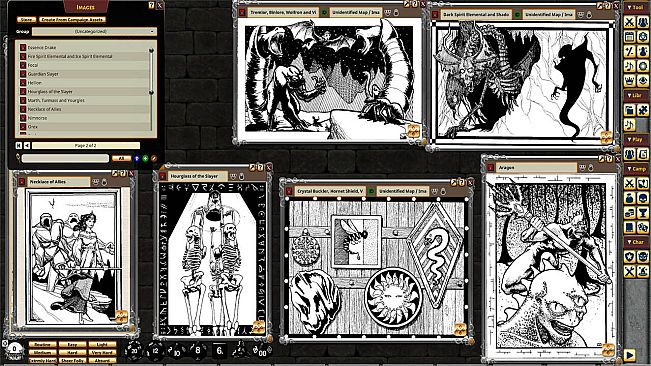651x366 pixels.
Task: Open the eye icon in Tool section
Action: coord(643,80)
